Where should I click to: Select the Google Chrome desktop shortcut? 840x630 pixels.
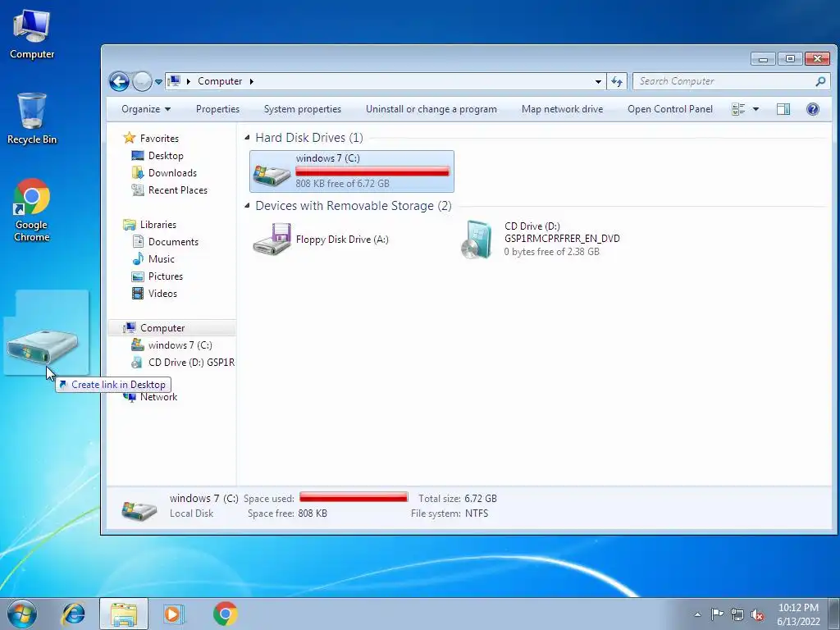click(x=32, y=210)
